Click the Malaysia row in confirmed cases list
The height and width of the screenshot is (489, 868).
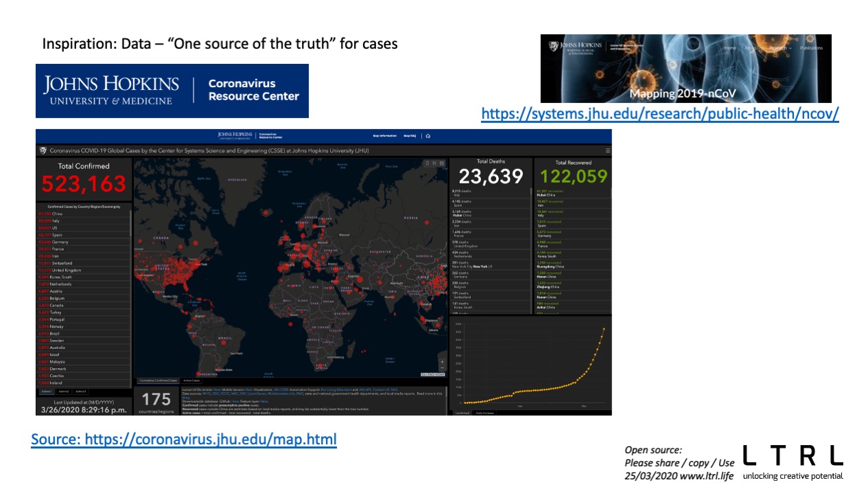pyautogui.click(x=82, y=361)
